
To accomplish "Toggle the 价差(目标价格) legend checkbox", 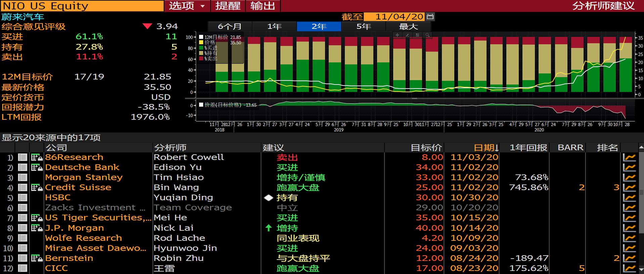I will [201, 105].
